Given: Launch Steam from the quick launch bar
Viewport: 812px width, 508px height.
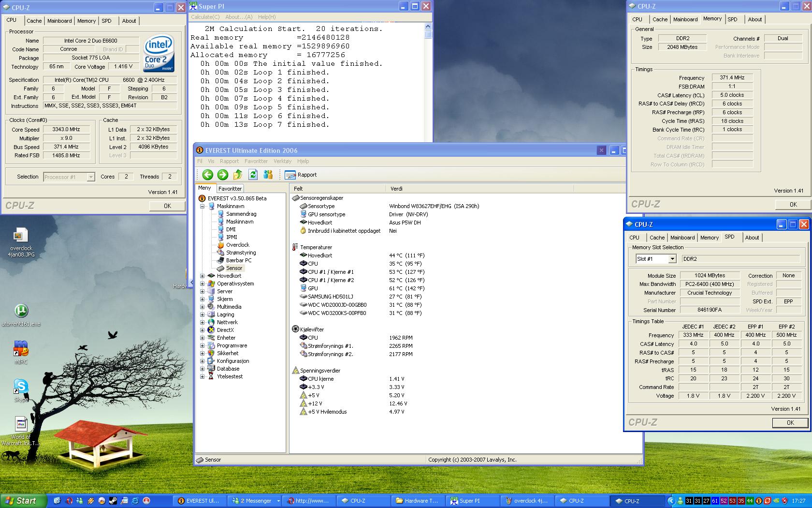Looking at the screenshot, I should (x=113, y=501).
